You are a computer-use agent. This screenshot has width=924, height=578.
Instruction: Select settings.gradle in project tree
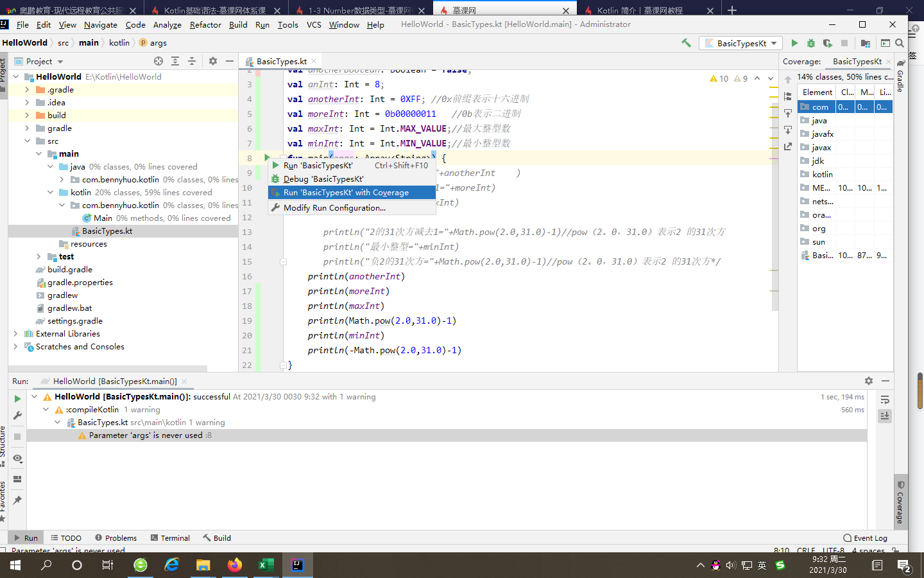pyautogui.click(x=75, y=321)
